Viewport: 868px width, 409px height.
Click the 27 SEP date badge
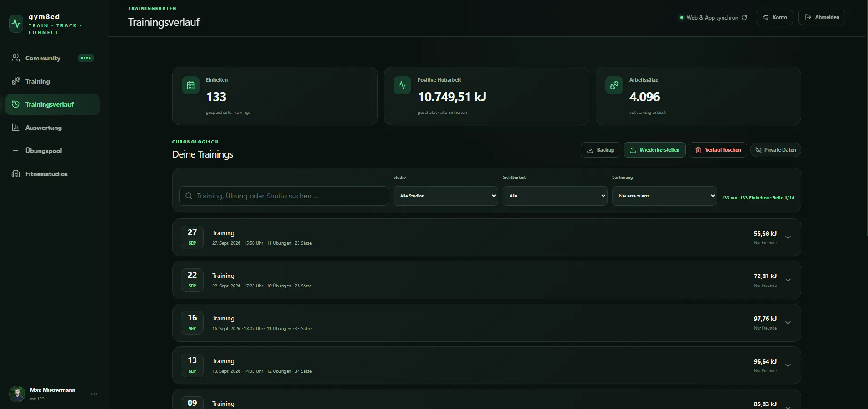[192, 237]
